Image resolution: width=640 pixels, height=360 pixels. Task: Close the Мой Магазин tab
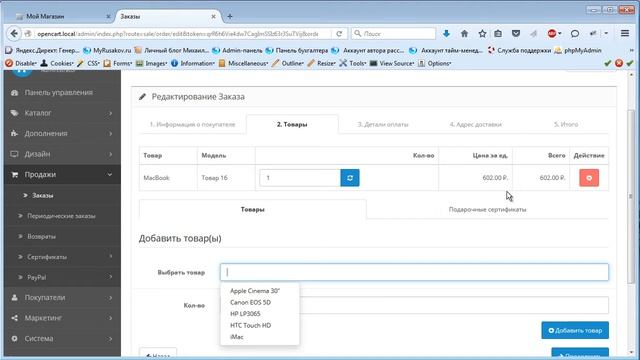[108, 16]
